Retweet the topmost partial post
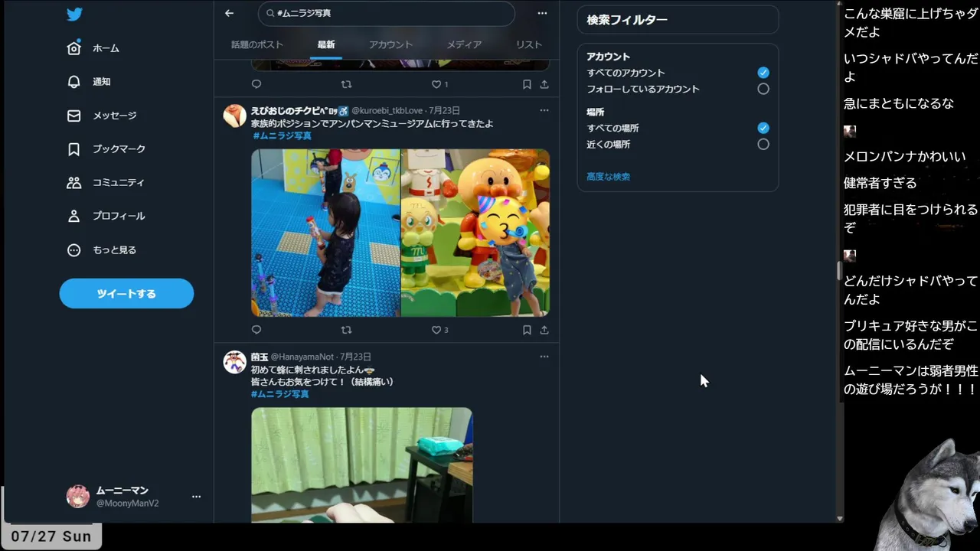Screen dimensions: 980x551 point(346,84)
